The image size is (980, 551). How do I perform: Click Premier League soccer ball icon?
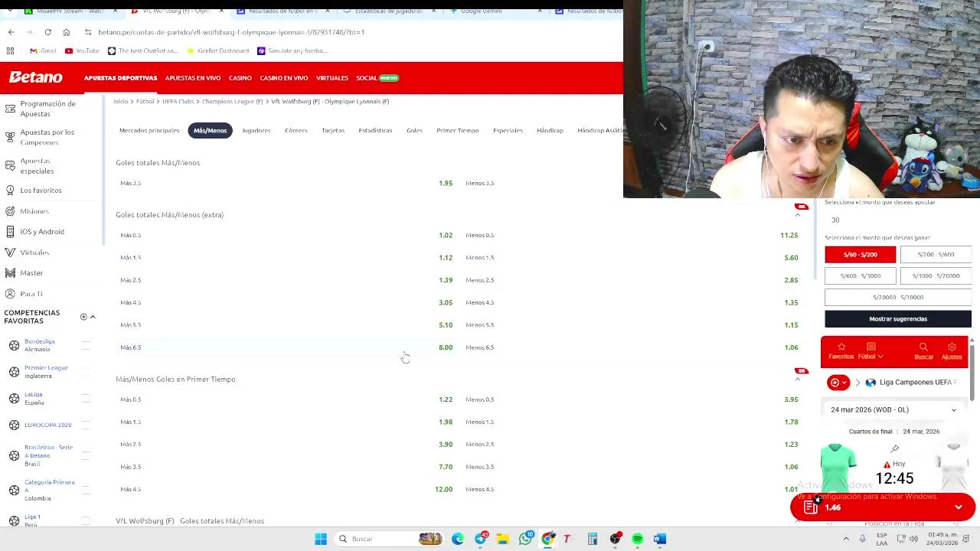14,372
